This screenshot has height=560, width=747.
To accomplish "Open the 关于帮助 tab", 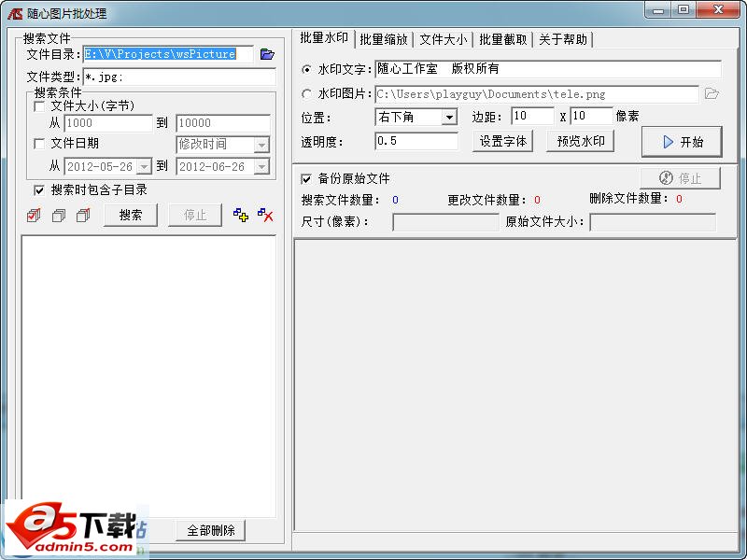I will point(563,39).
